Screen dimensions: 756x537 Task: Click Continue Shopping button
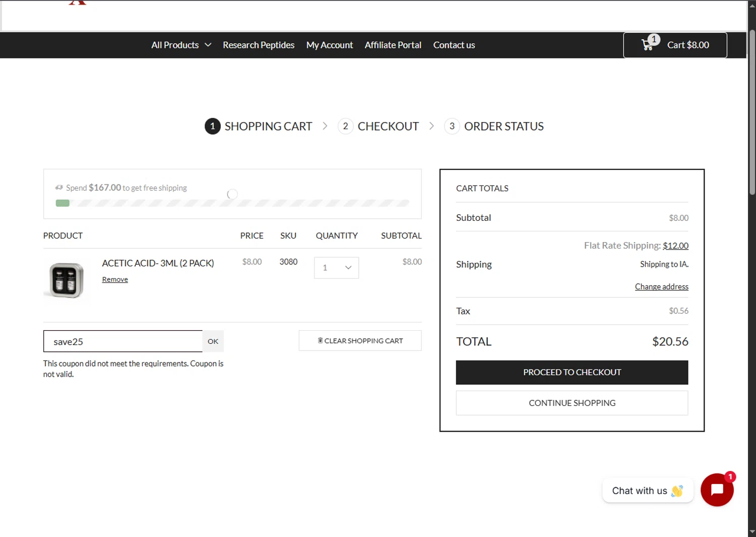(572, 403)
